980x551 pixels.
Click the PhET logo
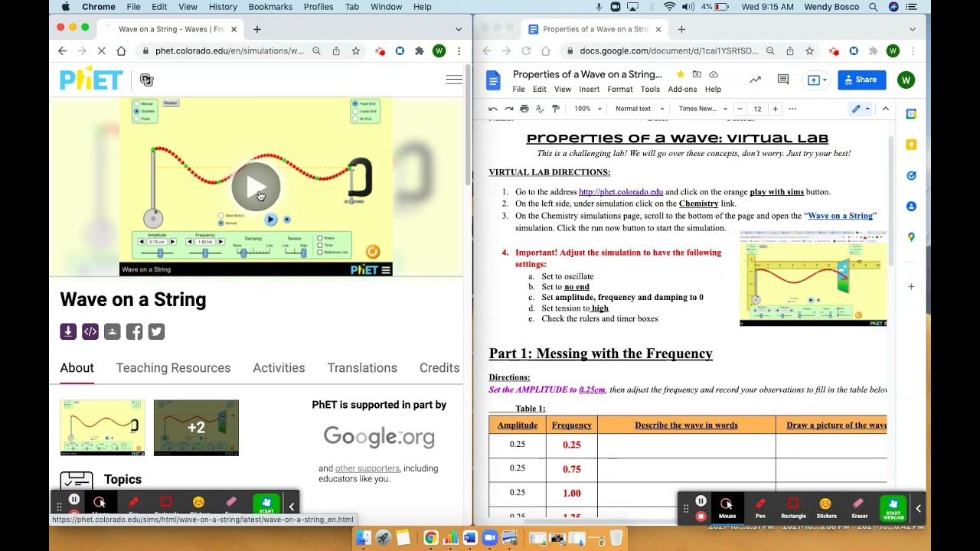coord(91,79)
